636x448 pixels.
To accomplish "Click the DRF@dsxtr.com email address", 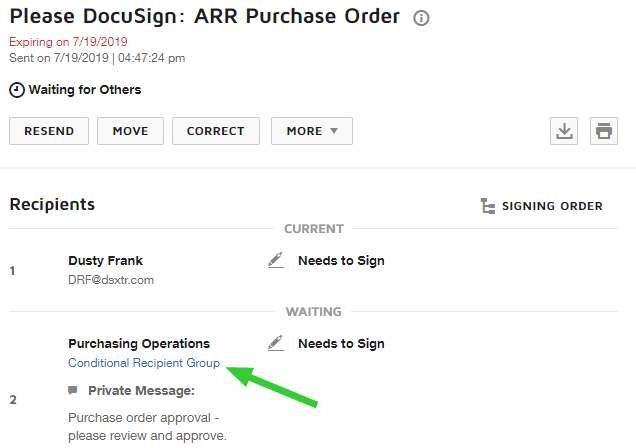I will click(111, 280).
